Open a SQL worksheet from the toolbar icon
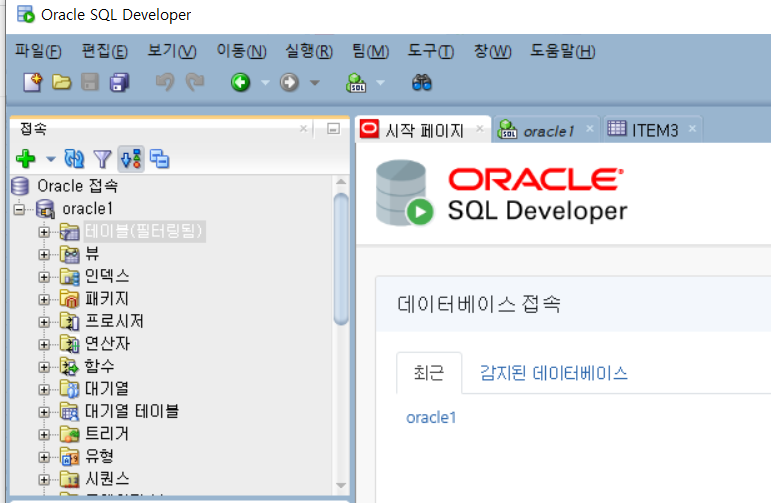 pyautogui.click(x=356, y=83)
